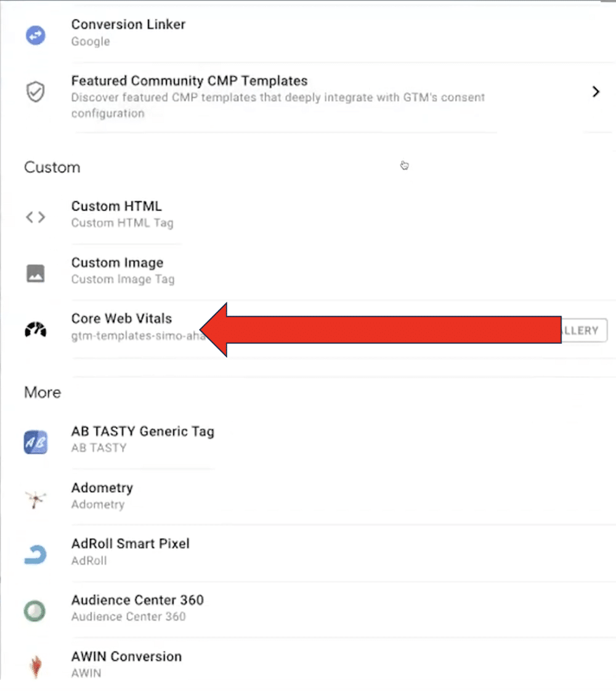This screenshot has width=616, height=691.
Task: Click the AB TASTY Generic Tag entry
Action: coord(143,432)
